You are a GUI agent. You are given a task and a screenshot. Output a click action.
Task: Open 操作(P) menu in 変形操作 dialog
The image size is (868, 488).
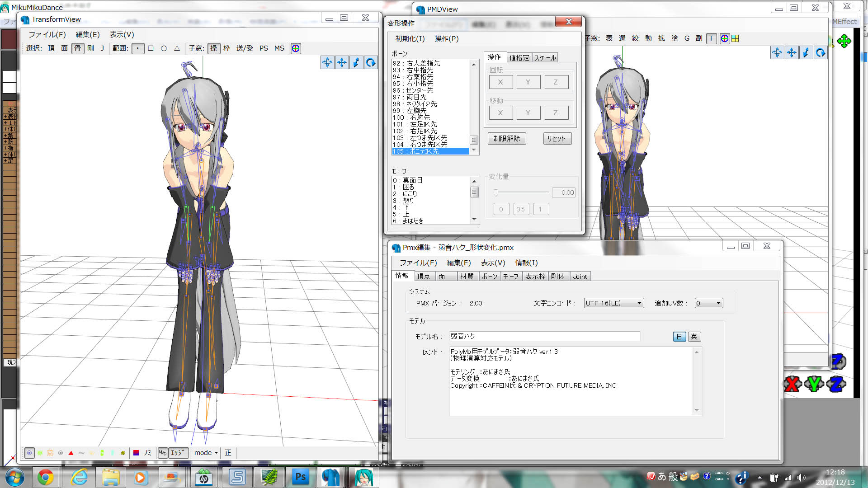447,39
